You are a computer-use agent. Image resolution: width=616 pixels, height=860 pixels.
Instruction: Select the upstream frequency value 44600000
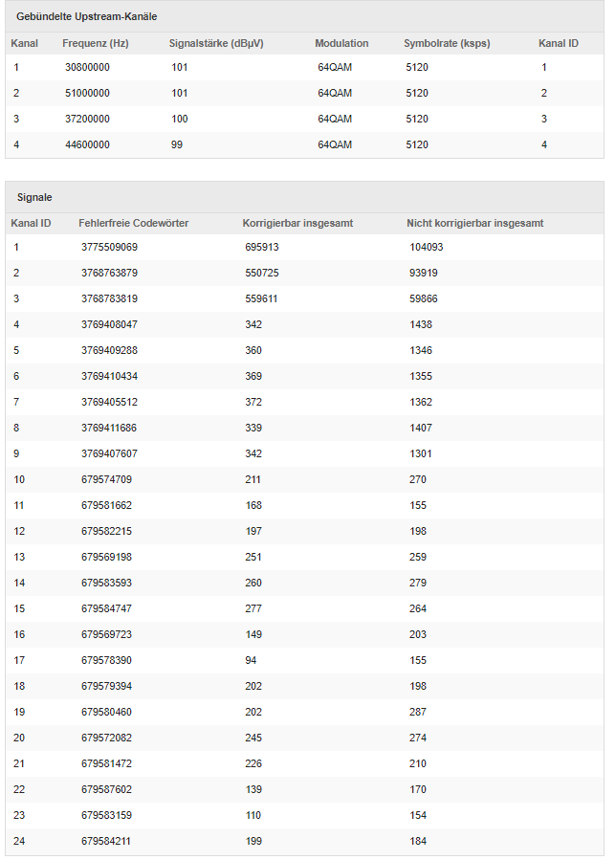[87, 145]
